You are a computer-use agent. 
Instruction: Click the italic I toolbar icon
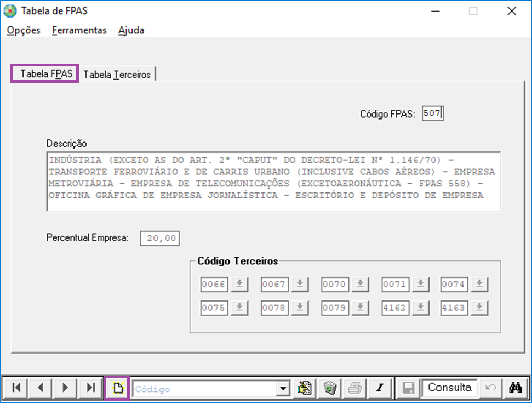380,388
